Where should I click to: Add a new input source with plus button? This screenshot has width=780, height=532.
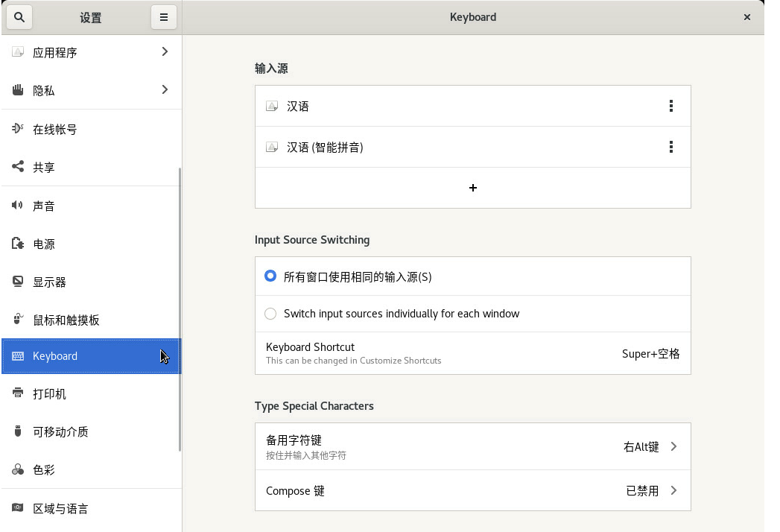coord(472,188)
